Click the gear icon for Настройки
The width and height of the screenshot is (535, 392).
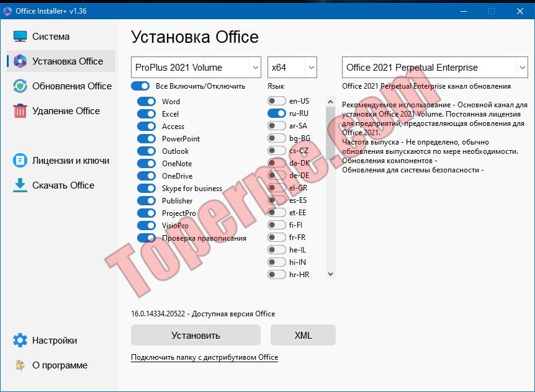coord(20,340)
